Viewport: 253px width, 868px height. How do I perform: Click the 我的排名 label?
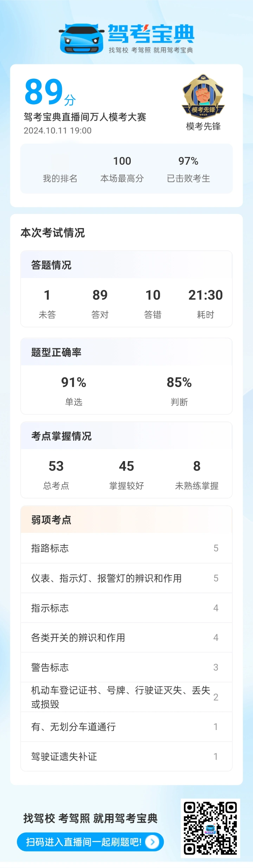click(60, 178)
